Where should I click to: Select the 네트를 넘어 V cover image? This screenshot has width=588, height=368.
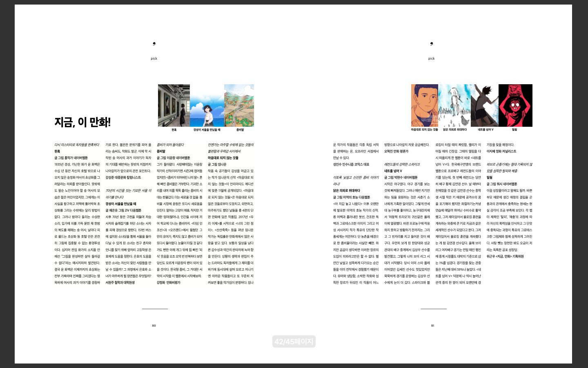click(485, 105)
